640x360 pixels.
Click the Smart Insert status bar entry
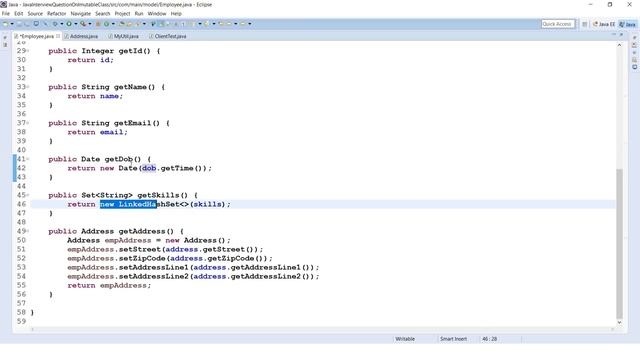point(453,339)
